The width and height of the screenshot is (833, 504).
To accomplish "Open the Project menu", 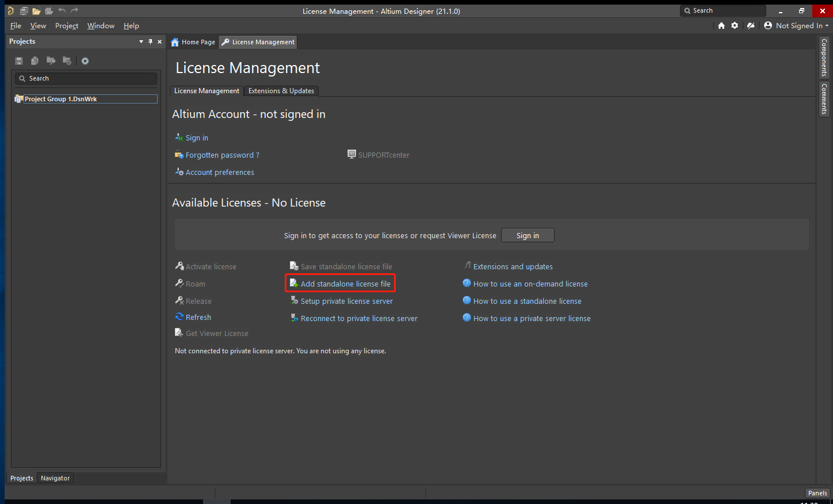I will [x=67, y=25].
